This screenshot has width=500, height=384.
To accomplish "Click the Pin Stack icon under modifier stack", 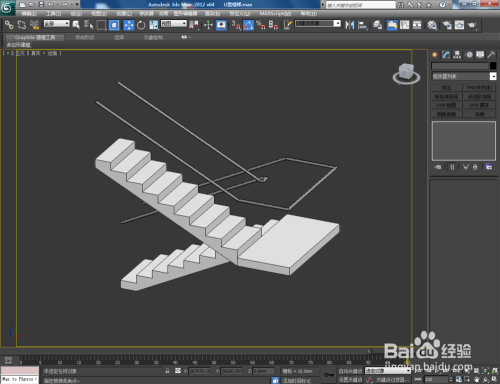I will tap(438, 167).
